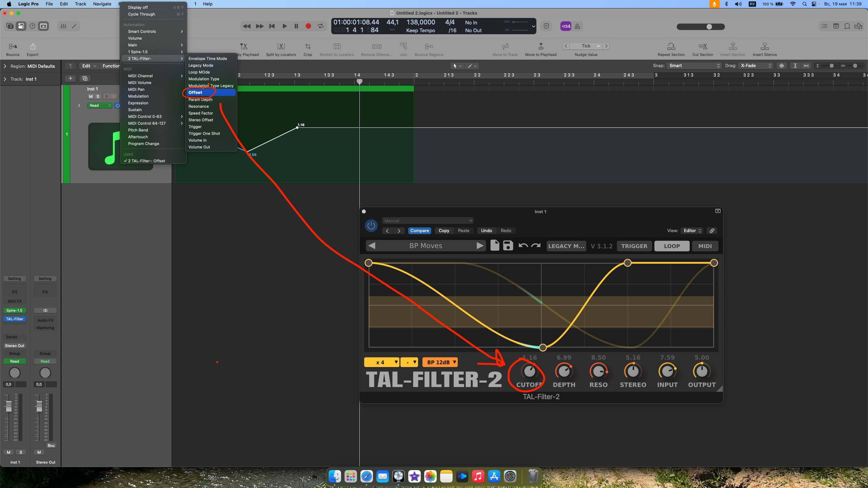Open the Editors pencil icon
The width and height of the screenshot is (868, 488).
[x=74, y=26]
